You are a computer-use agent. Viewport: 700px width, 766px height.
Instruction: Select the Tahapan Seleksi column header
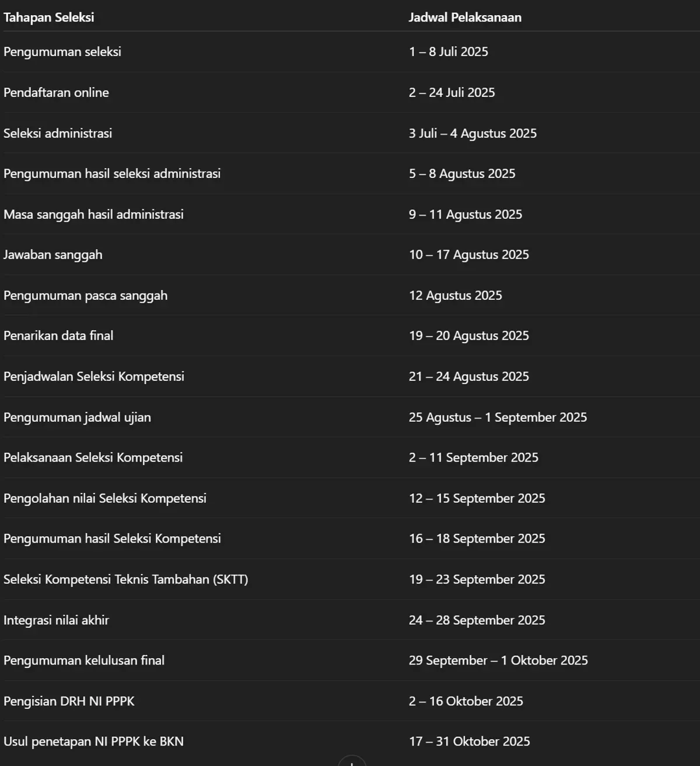click(x=49, y=18)
